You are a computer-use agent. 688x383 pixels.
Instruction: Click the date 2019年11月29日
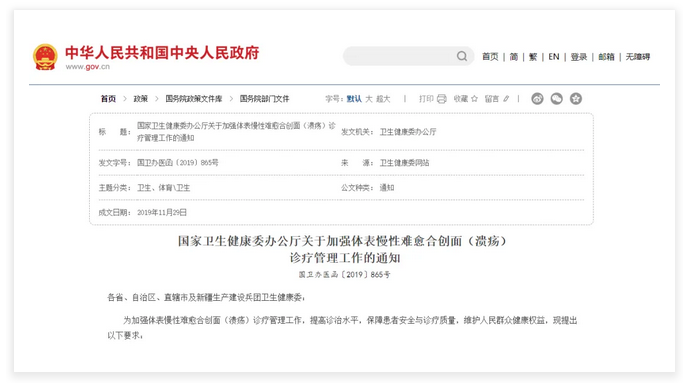[x=162, y=212]
